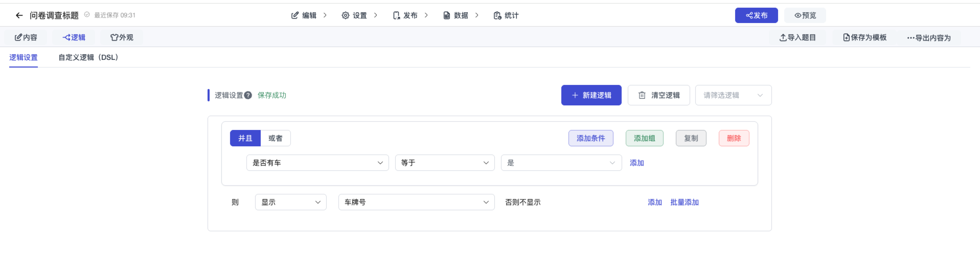Click the 问卷调查标题 title
This screenshot has height=263, width=980.
tap(54, 15)
